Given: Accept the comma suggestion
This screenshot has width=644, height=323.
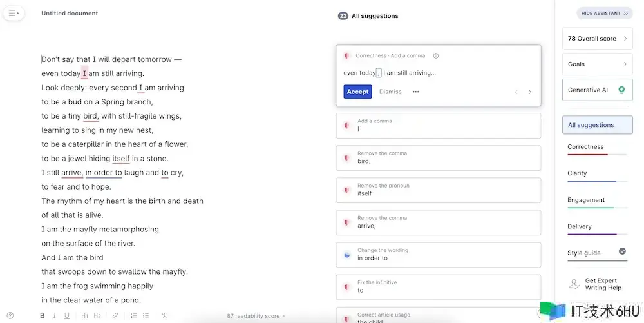Looking at the screenshot, I should tap(357, 92).
